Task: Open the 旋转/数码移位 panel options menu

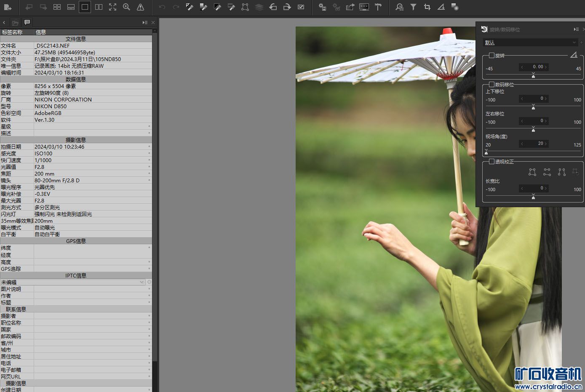Action: pyautogui.click(x=576, y=29)
